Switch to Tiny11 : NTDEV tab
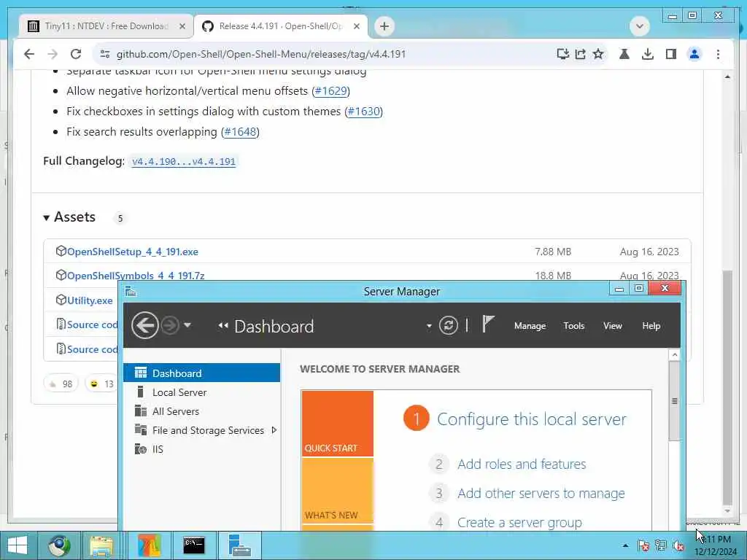The width and height of the screenshot is (747, 560). pyautogui.click(x=106, y=26)
